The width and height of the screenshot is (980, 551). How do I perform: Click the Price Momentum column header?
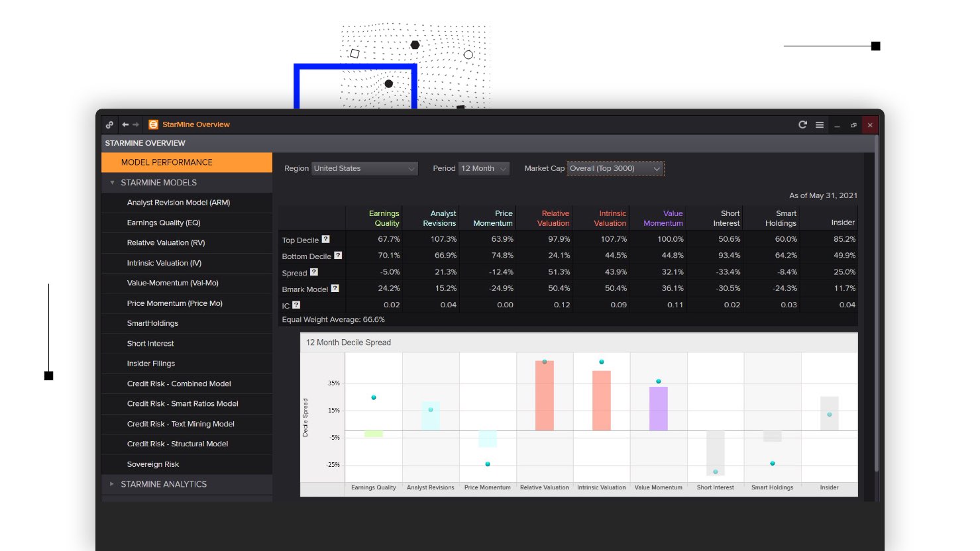(493, 218)
